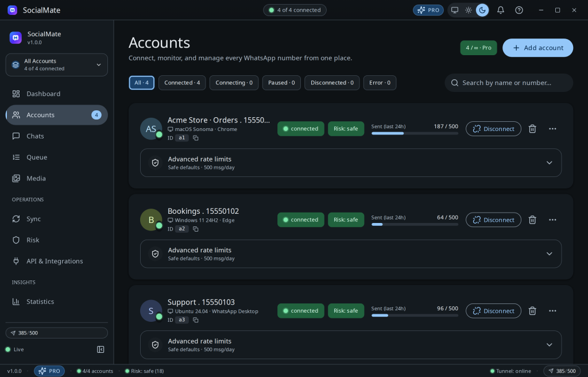The height and width of the screenshot is (377, 588).
Task: Open the All Accounts selector dropdown
Action: coord(57,64)
